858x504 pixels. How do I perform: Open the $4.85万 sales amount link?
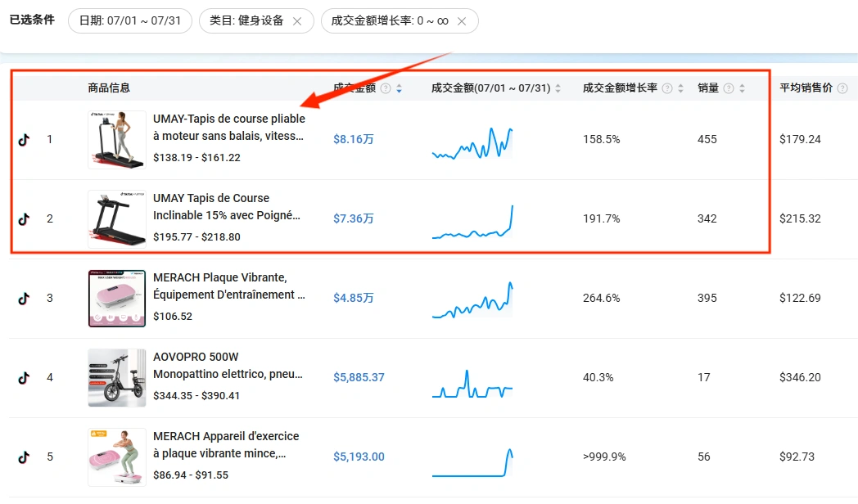[353, 298]
